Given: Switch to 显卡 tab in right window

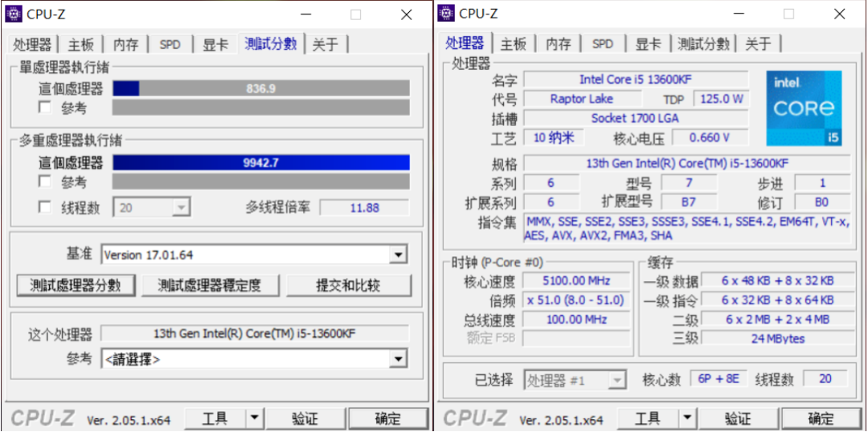Looking at the screenshot, I should point(648,44).
